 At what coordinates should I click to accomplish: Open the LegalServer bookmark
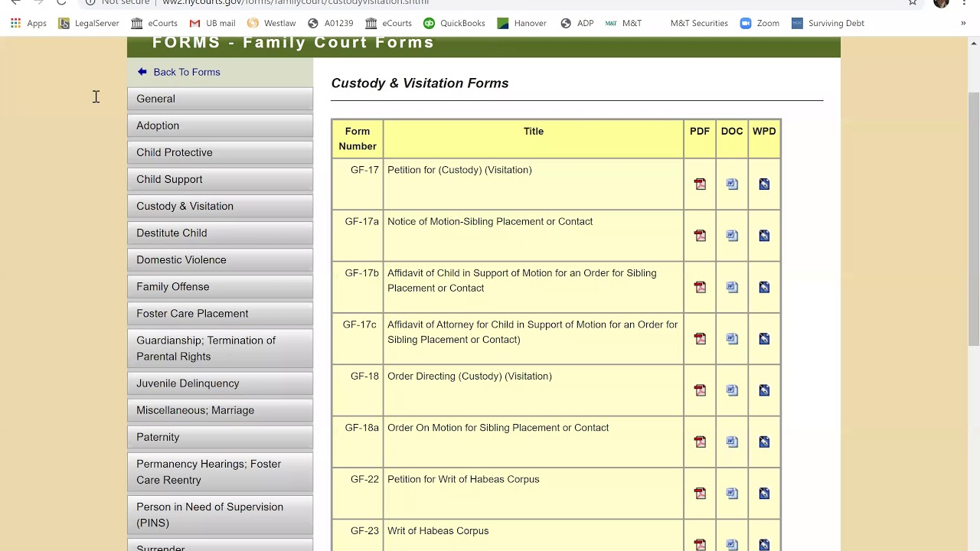tap(89, 23)
